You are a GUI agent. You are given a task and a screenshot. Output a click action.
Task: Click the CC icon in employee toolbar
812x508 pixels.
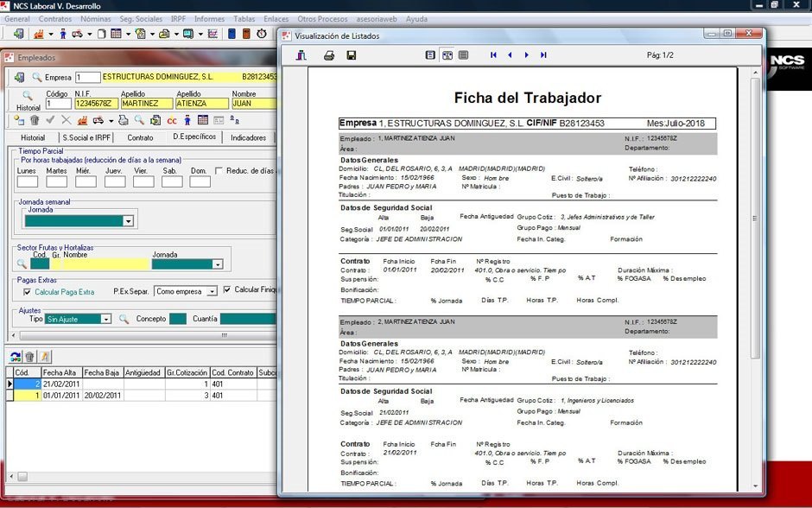pos(171,121)
